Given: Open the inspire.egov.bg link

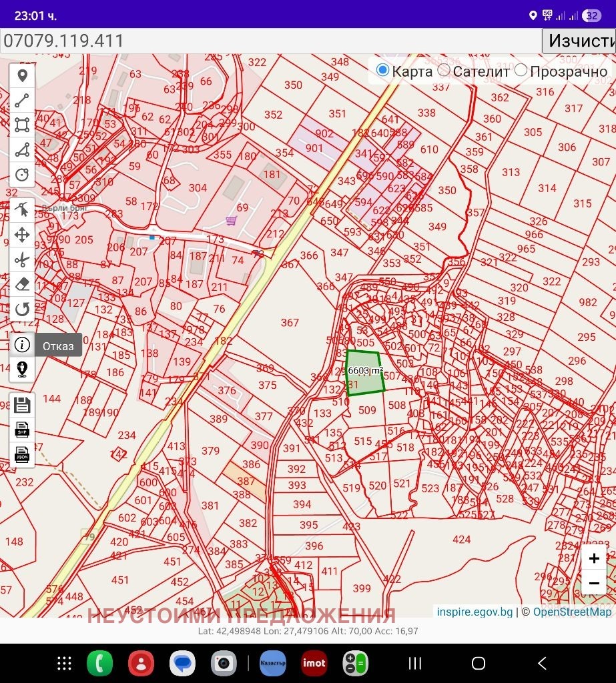Looking at the screenshot, I should tap(474, 611).
